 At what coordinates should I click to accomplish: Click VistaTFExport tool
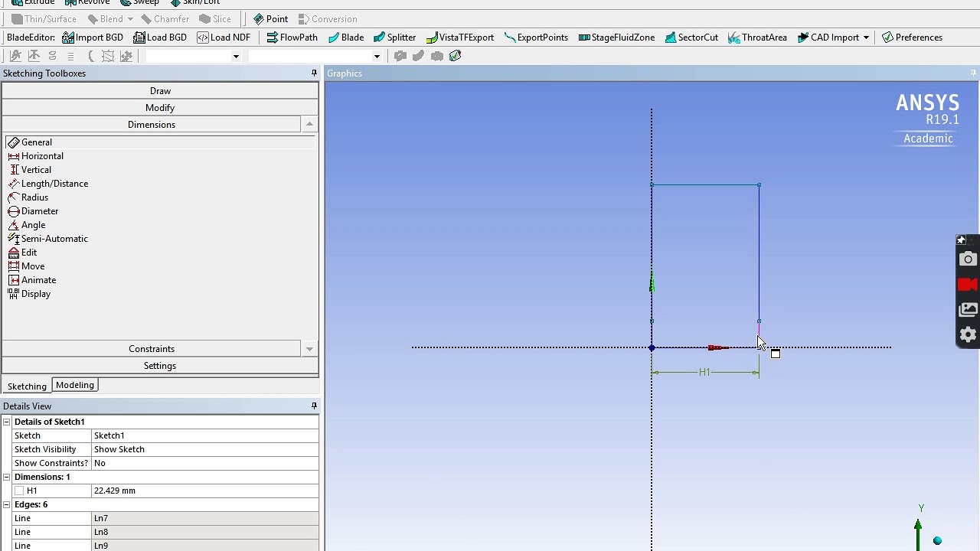tap(459, 37)
